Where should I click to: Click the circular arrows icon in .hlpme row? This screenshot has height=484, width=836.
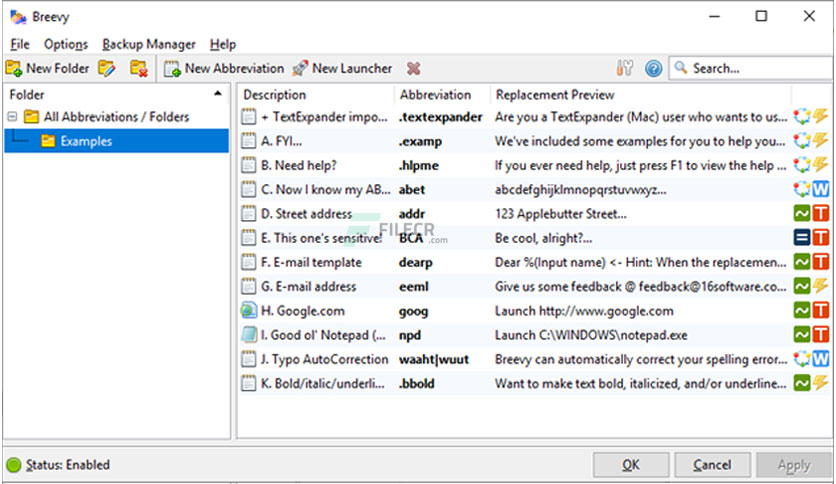pyautogui.click(x=802, y=165)
